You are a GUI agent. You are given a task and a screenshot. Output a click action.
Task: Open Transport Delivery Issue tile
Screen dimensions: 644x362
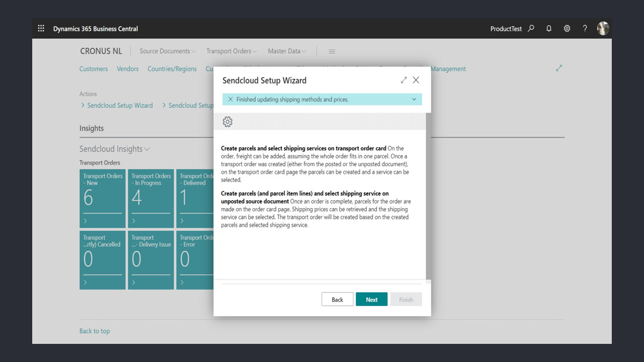tap(151, 260)
